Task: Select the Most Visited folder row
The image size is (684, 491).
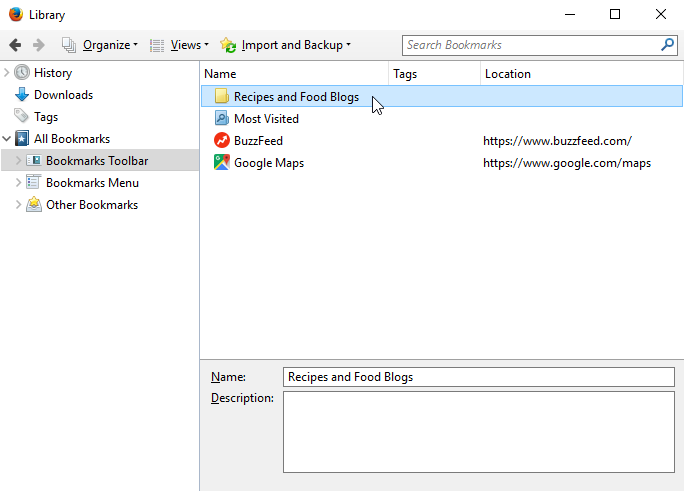Action: click(266, 119)
